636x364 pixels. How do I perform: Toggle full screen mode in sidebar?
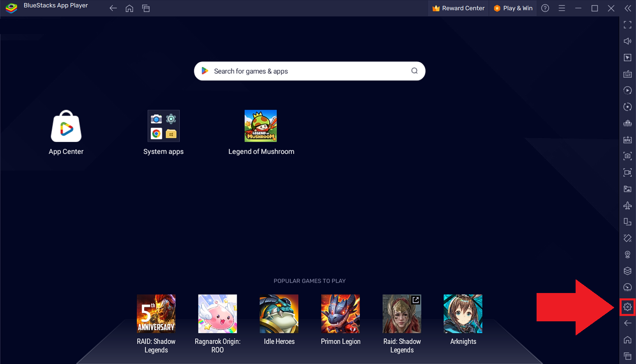tap(627, 25)
